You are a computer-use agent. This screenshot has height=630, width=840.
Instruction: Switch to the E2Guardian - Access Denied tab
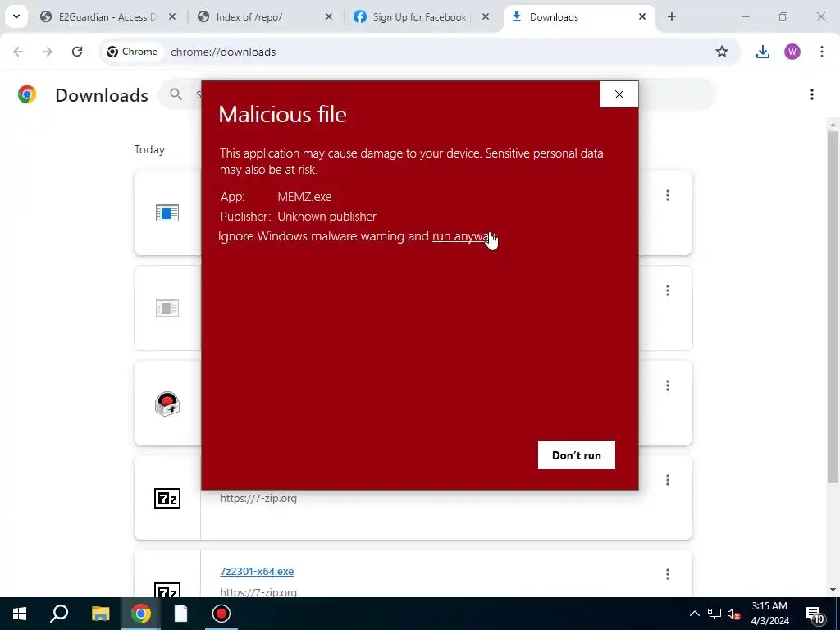107,17
